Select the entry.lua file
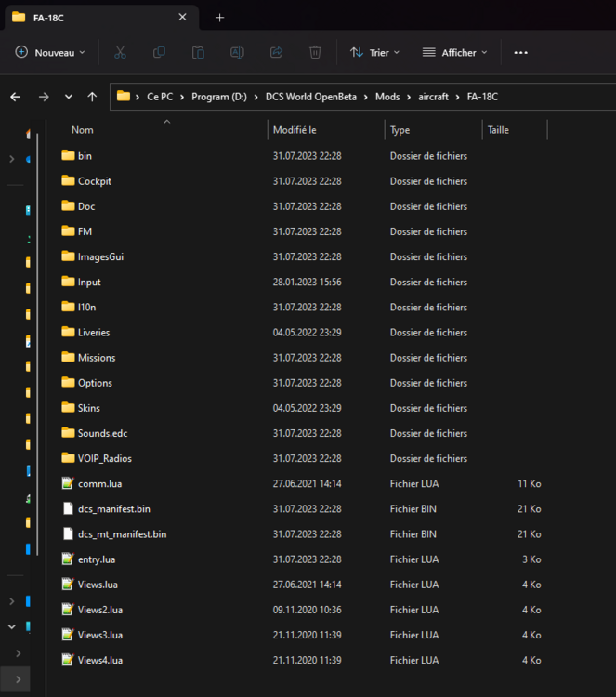 click(x=96, y=559)
